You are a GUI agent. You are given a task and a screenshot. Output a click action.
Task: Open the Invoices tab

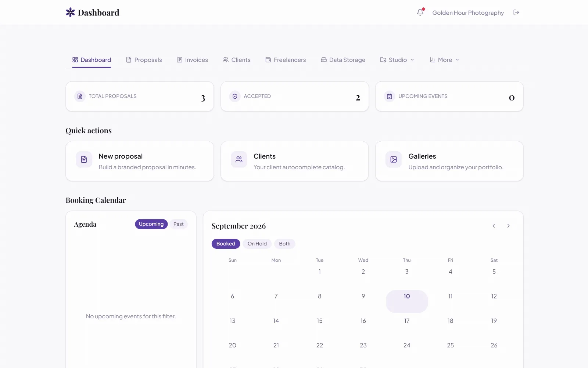[193, 60]
